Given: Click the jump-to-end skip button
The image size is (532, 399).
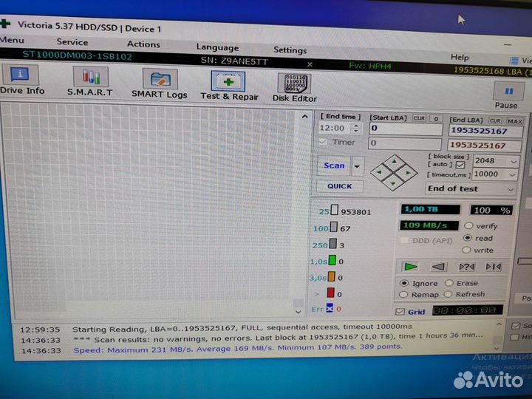Looking at the screenshot, I should click(494, 267).
